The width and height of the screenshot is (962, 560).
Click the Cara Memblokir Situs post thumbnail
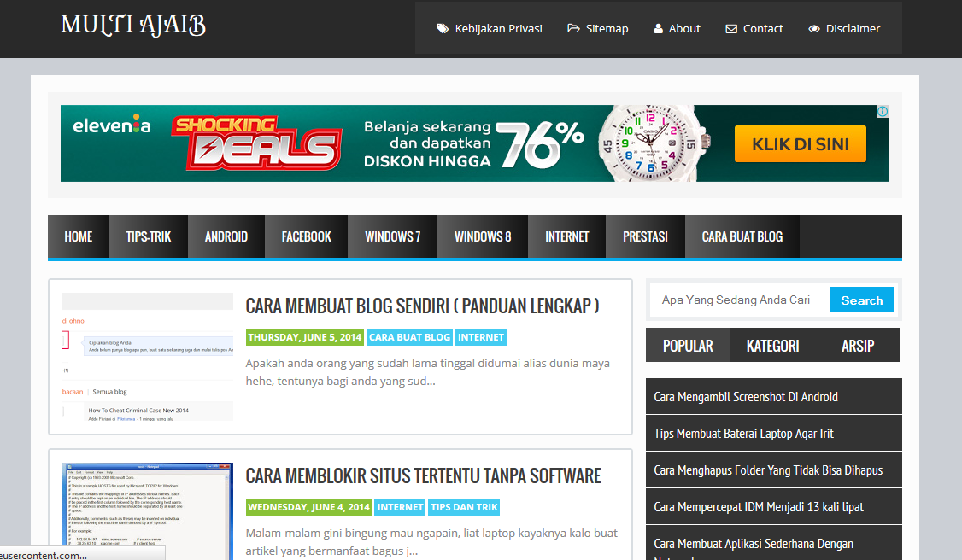tap(148, 511)
